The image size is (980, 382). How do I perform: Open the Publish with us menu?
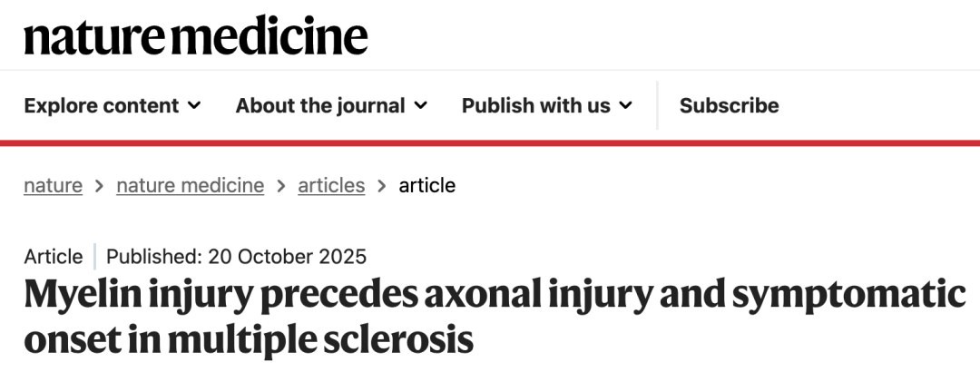[535, 105]
